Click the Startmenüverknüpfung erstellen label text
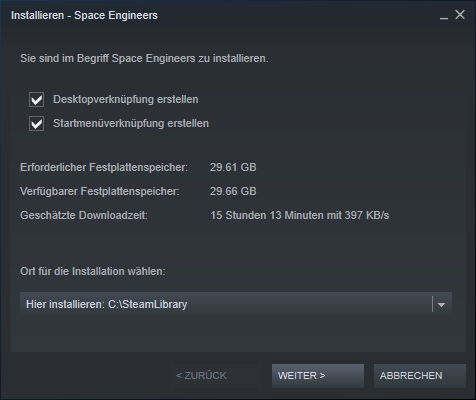 tap(131, 123)
